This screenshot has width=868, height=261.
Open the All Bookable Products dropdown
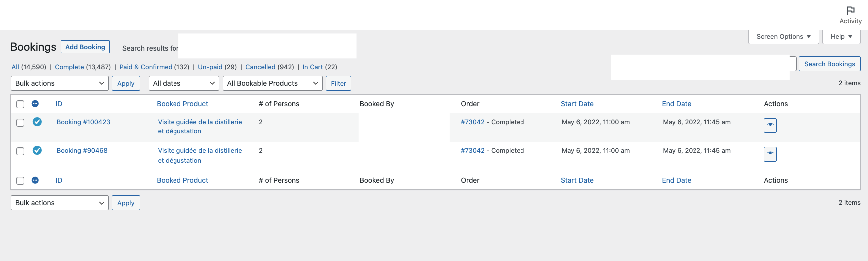pyautogui.click(x=273, y=83)
